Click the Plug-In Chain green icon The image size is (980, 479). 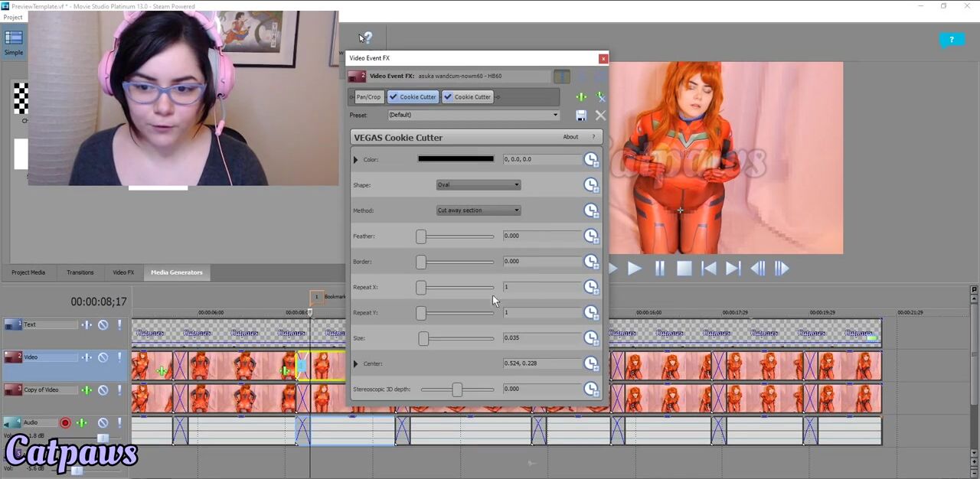pyautogui.click(x=581, y=97)
